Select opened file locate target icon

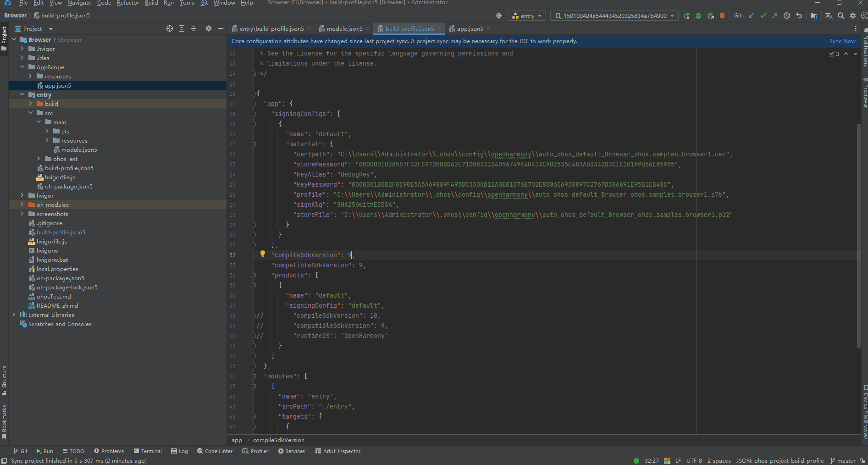pyautogui.click(x=170, y=28)
